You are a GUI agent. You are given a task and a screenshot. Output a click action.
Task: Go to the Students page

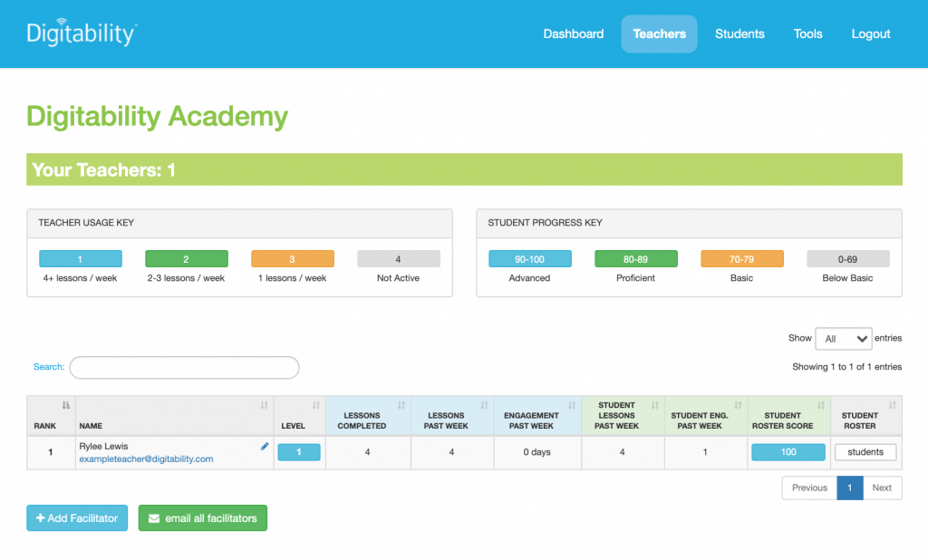739,34
